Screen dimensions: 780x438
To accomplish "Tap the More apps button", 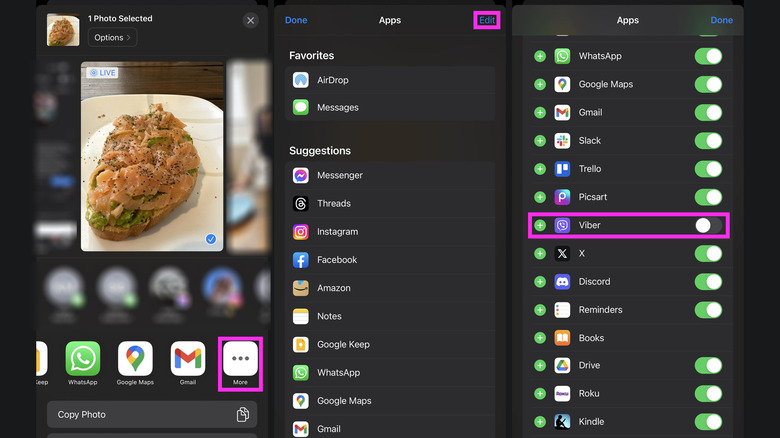I will [240, 358].
